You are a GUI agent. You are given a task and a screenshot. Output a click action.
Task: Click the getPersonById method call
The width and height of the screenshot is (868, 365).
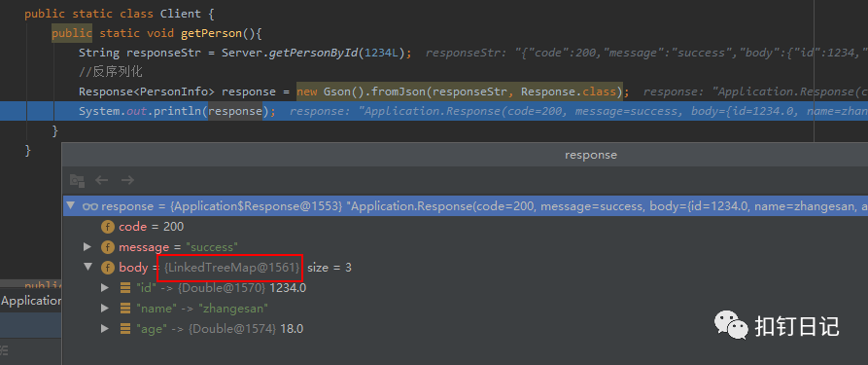(x=314, y=54)
